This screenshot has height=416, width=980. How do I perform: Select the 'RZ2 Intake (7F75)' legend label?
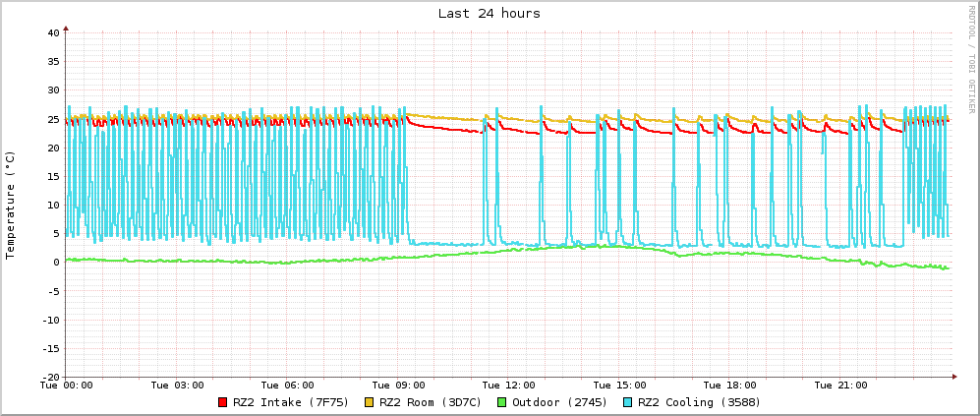(x=291, y=402)
